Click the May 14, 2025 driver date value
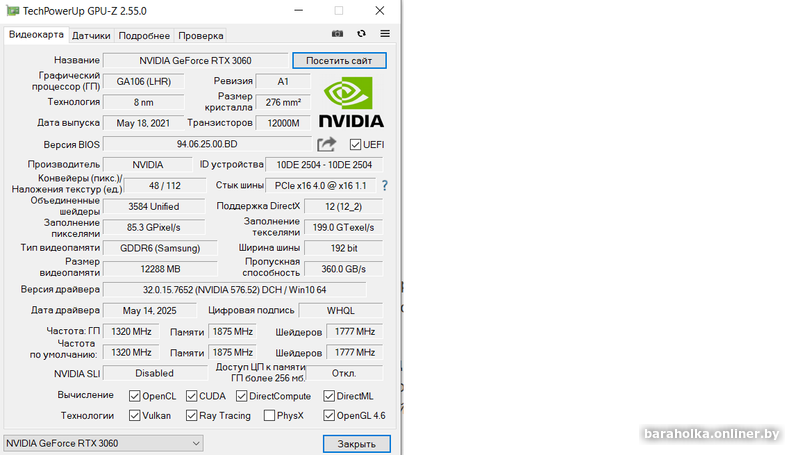 coord(149,311)
